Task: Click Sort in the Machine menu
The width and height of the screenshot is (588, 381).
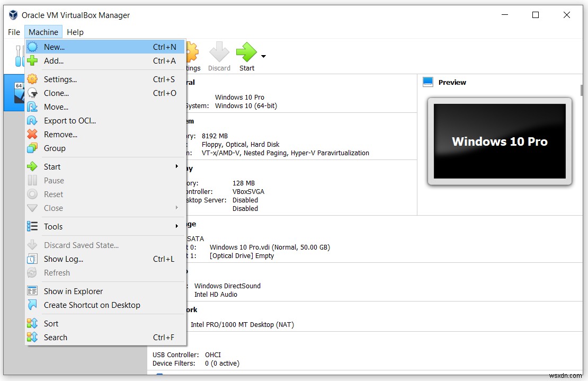Action: (x=51, y=323)
